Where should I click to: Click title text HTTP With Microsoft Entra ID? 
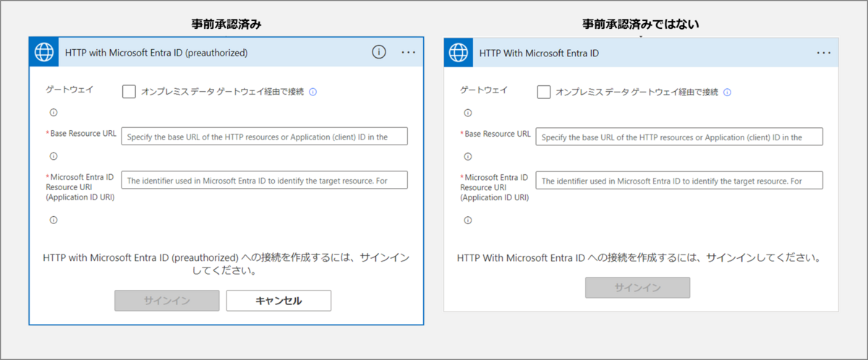click(x=539, y=53)
